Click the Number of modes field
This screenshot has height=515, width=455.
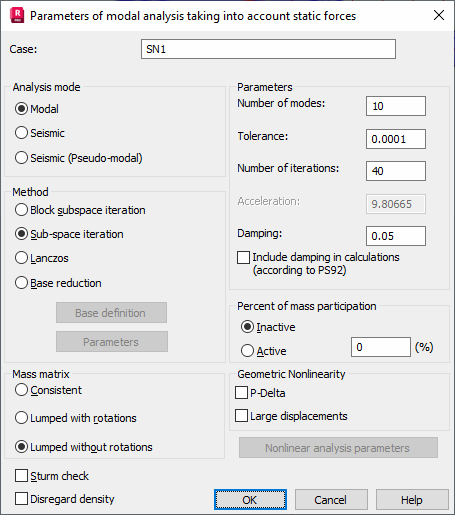(x=396, y=106)
